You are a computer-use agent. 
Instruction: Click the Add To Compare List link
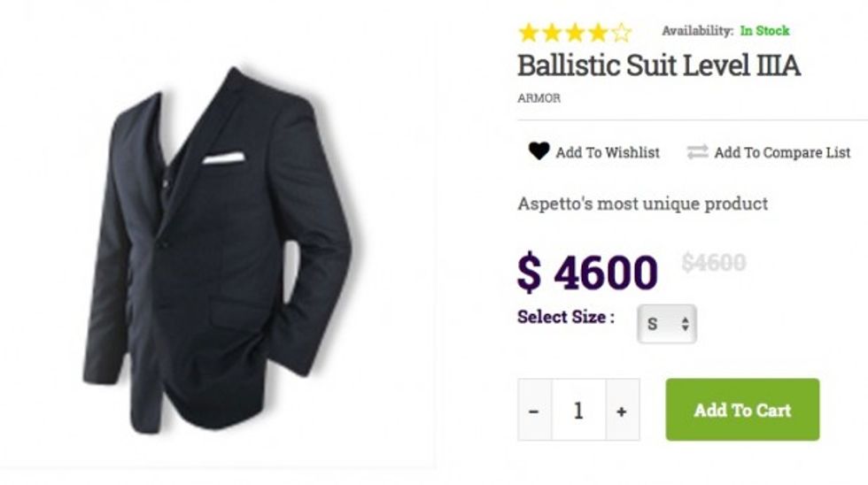coord(782,152)
